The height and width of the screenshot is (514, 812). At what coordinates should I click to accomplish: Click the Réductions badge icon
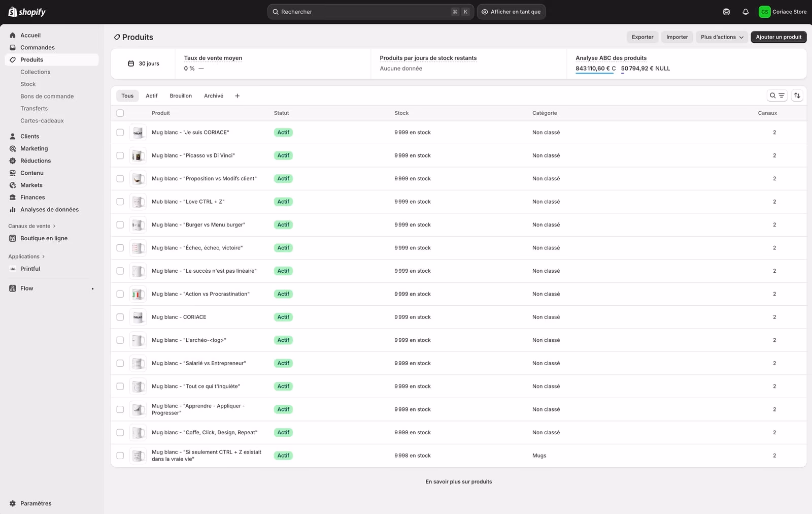(x=13, y=160)
